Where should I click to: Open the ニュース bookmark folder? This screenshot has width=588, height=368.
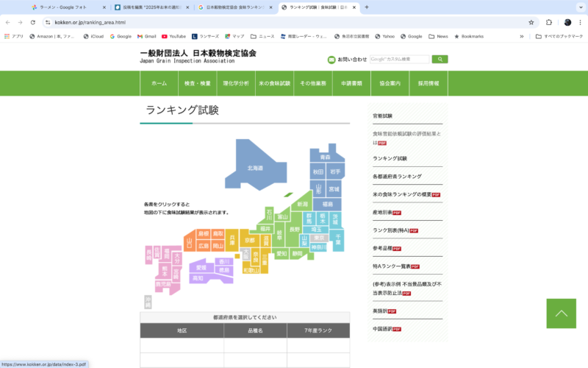pyautogui.click(x=262, y=36)
